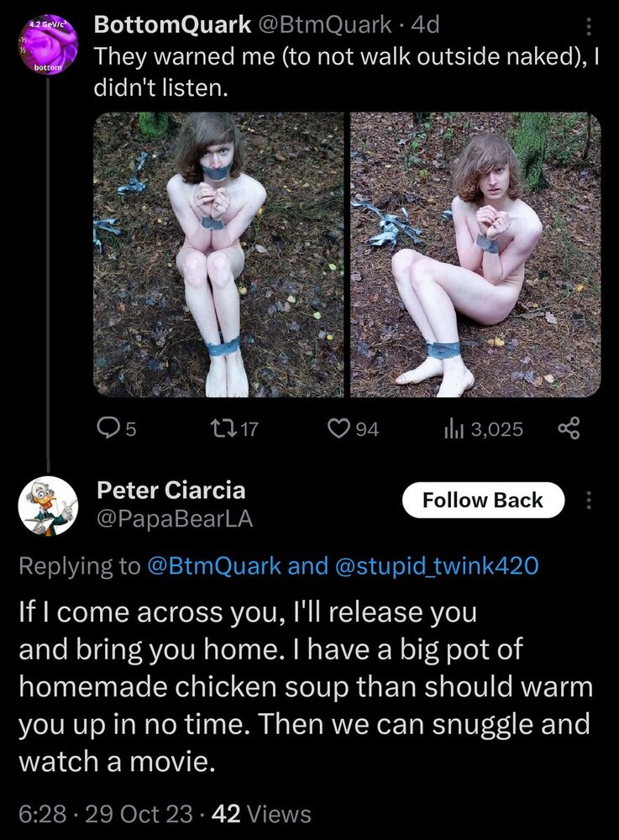
Task: Open the @PapaBearLA handle
Action: point(175,520)
